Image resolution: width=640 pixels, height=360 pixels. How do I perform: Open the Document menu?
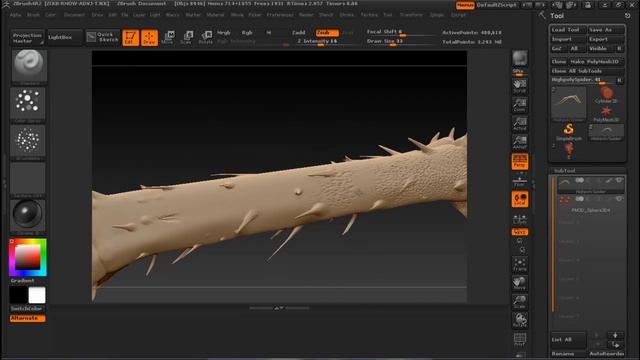click(x=74, y=15)
